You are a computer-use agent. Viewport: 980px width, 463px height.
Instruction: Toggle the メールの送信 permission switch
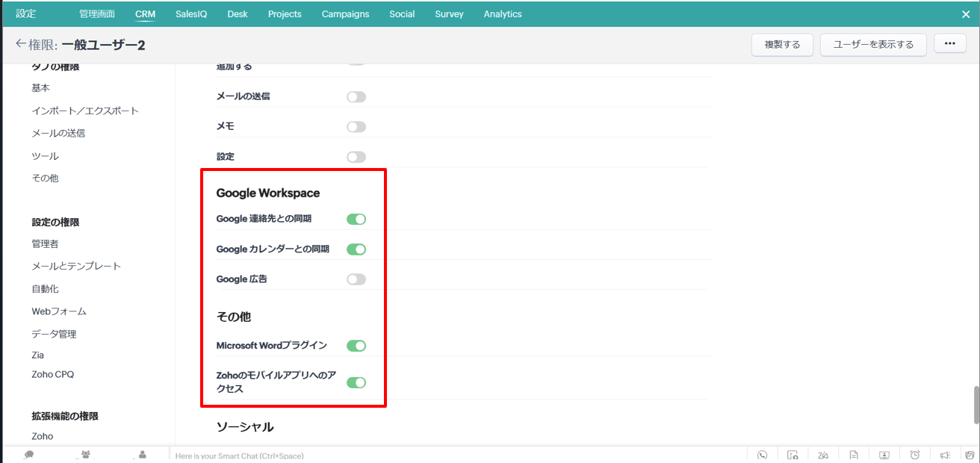click(x=356, y=96)
